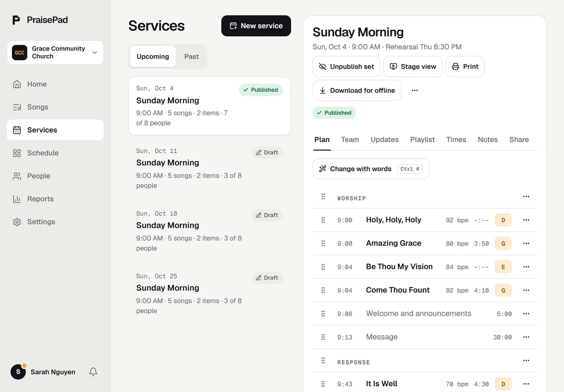Image resolution: width=564 pixels, height=392 pixels.
Task: Click the drag handle for It Is Well
Action: (x=323, y=384)
